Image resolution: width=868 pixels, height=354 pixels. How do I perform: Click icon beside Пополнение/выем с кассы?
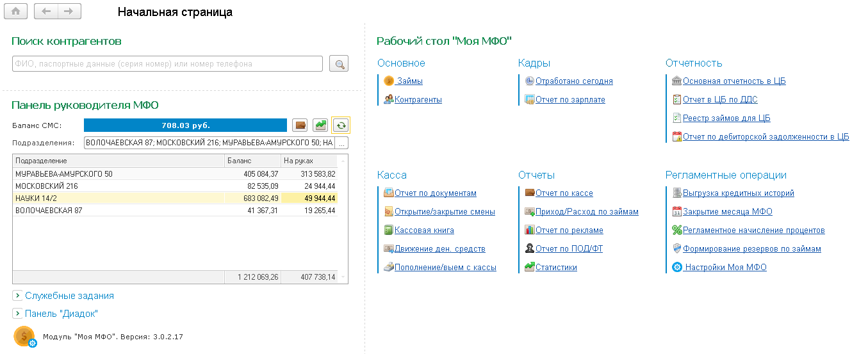(x=388, y=267)
